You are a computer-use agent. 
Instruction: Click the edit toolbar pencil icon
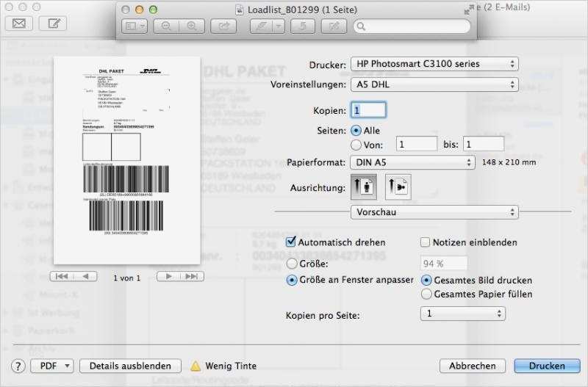(x=334, y=26)
